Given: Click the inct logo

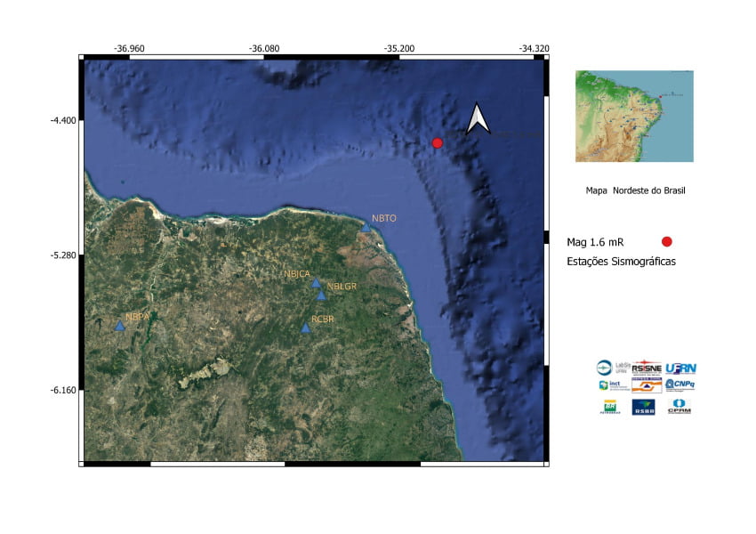Looking at the screenshot, I should point(615,386).
